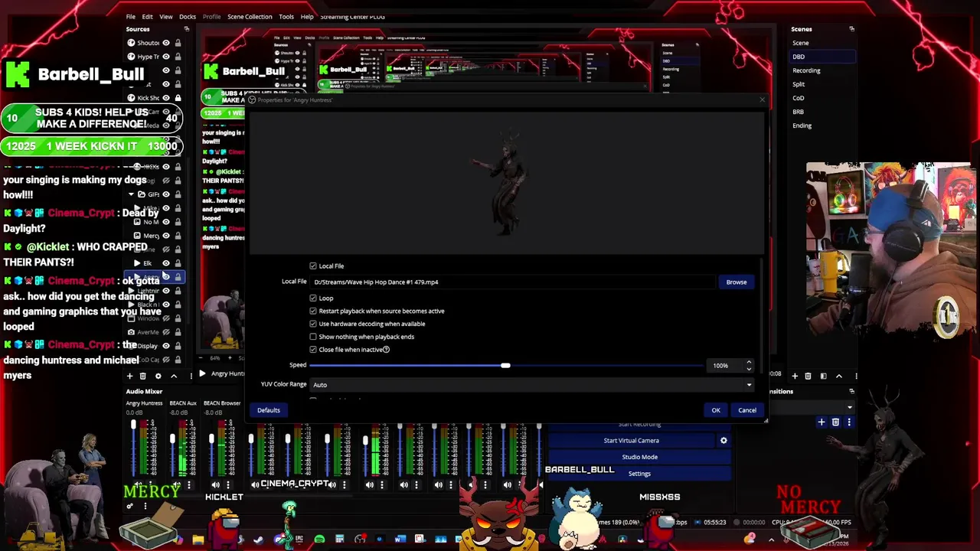This screenshot has width=980, height=551.
Task: Play the Angry Huntress media source
Action: tap(201, 373)
